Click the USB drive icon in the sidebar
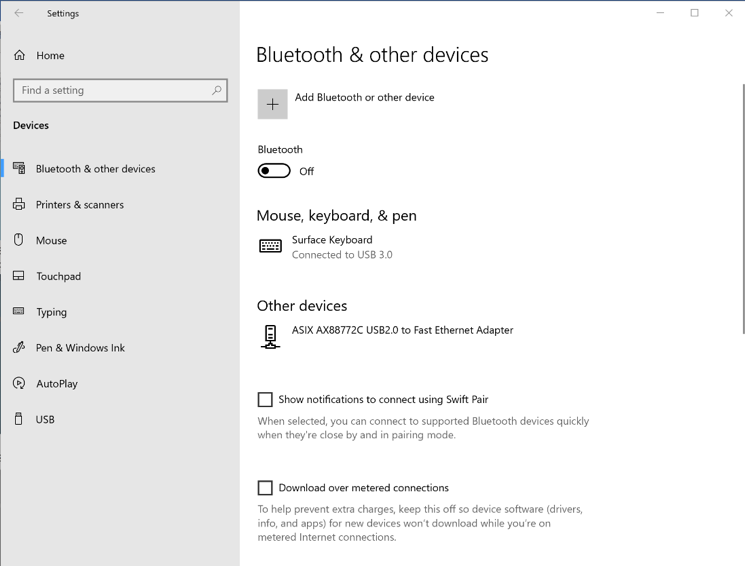 pos(19,419)
